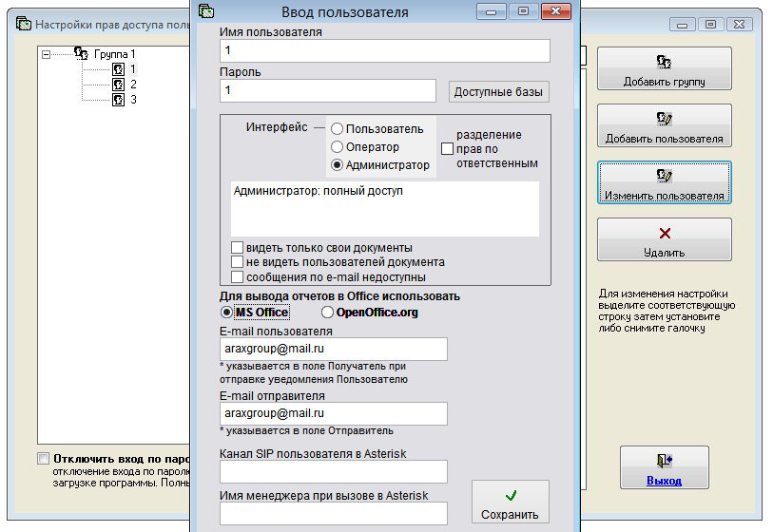The height and width of the screenshot is (532, 773).
Task: Select user 1 in the tree
Action: pyautogui.click(x=132, y=69)
